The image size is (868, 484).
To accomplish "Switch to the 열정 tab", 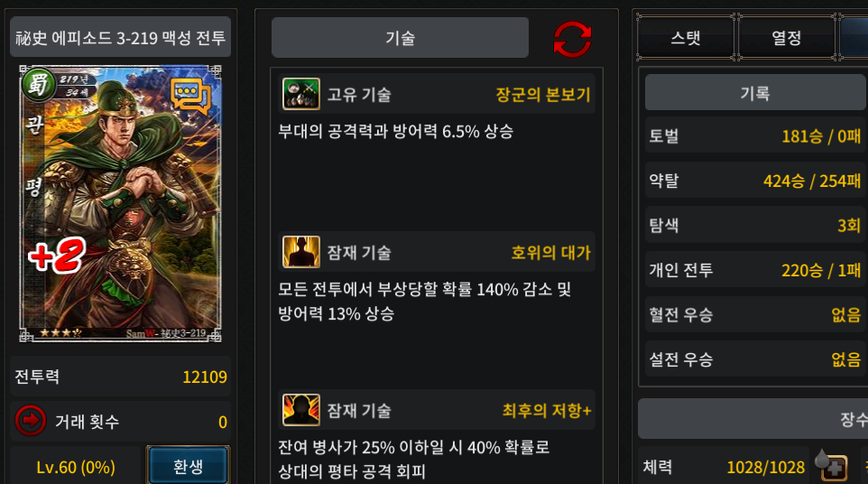I will click(786, 38).
